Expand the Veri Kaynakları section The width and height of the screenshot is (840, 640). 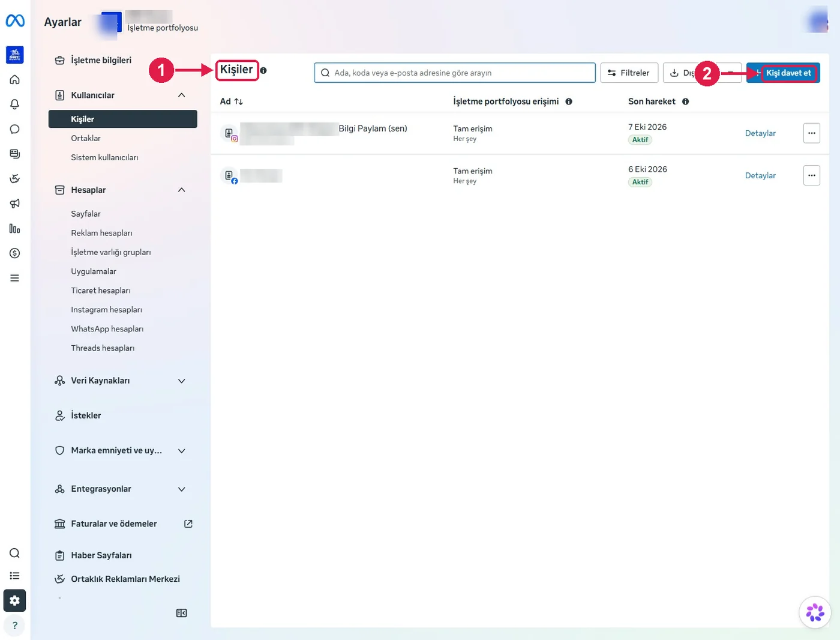coord(182,381)
